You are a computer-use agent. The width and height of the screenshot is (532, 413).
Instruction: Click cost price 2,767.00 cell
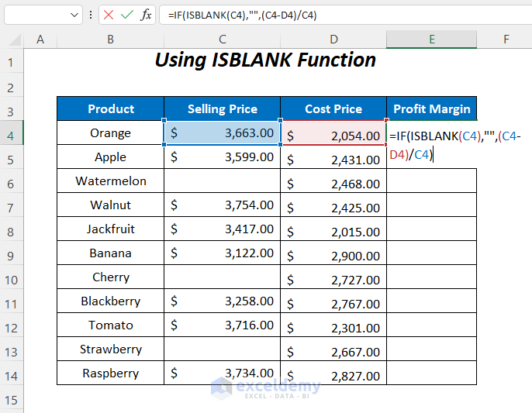tap(333, 301)
